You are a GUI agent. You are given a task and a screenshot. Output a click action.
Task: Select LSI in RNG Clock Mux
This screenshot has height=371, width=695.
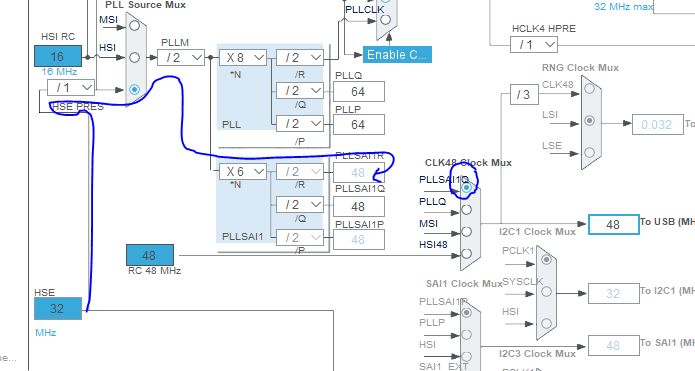[590, 121]
